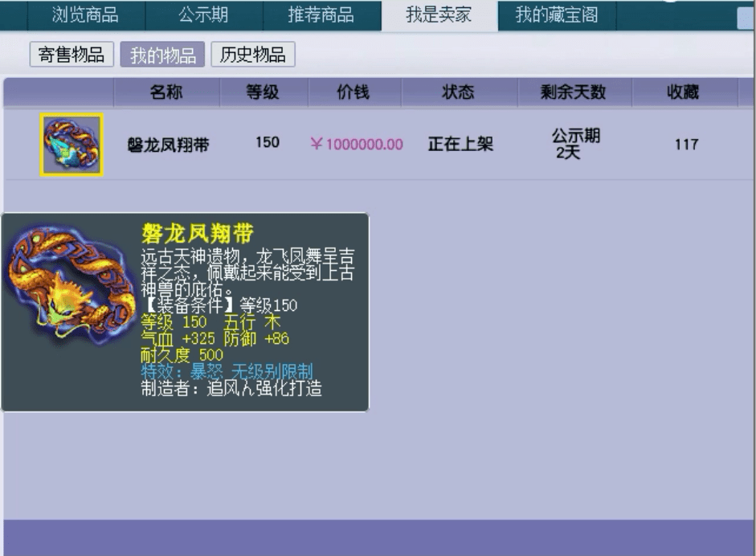Click the 剩余天数 column header
The image size is (756, 556).
[574, 92]
